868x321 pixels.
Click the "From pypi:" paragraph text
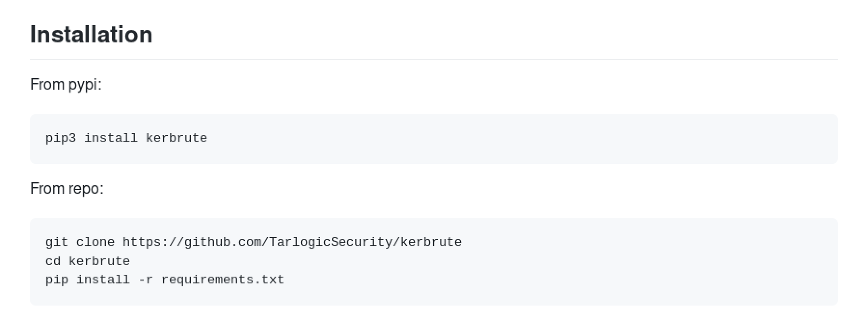[x=66, y=84]
